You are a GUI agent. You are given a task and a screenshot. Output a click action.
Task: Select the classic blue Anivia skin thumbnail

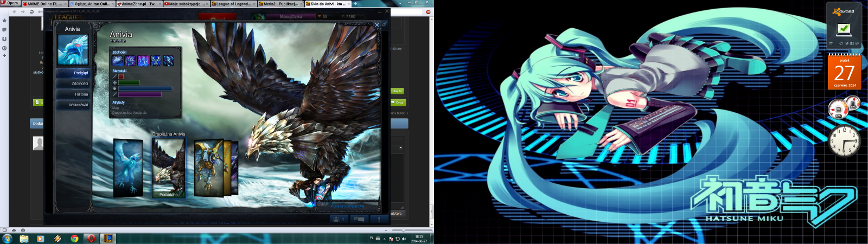coord(129,168)
